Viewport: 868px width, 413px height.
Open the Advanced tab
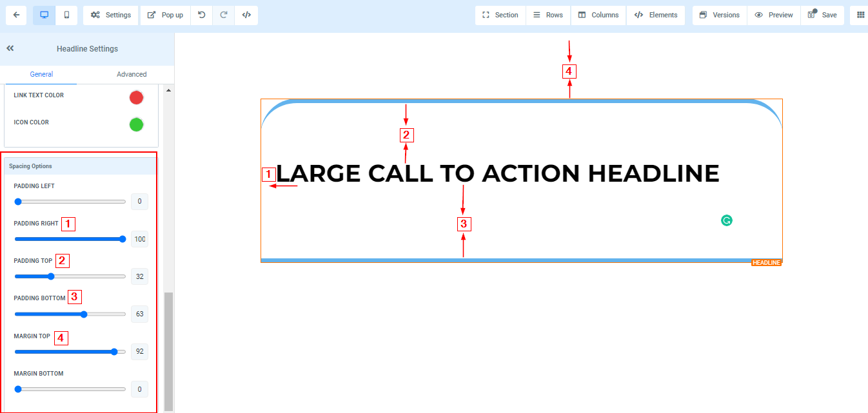(132, 74)
